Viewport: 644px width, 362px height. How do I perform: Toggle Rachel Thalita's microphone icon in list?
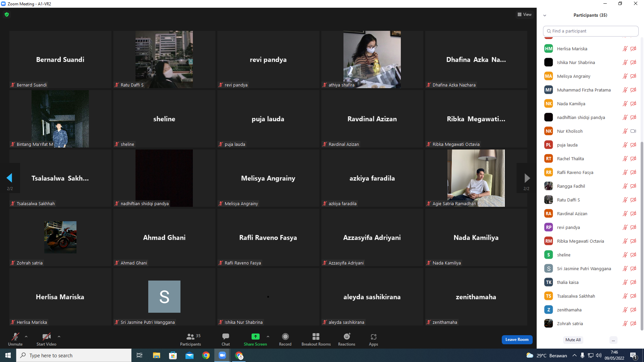(625, 159)
